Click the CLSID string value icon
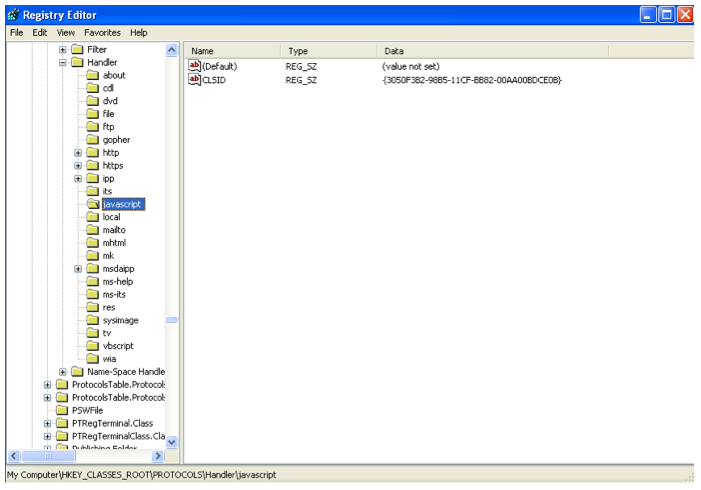Image resolution: width=701 pixels, height=490 pixels. (x=194, y=80)
